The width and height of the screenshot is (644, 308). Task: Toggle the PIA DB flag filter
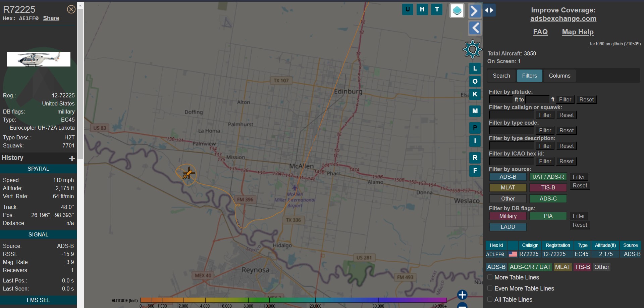coord(548,216)
